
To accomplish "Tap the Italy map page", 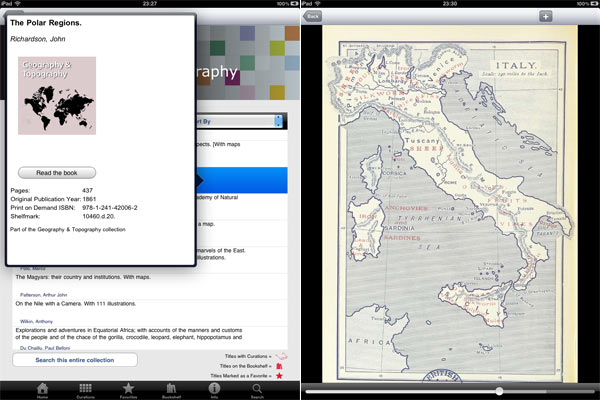I will [450, 204].
